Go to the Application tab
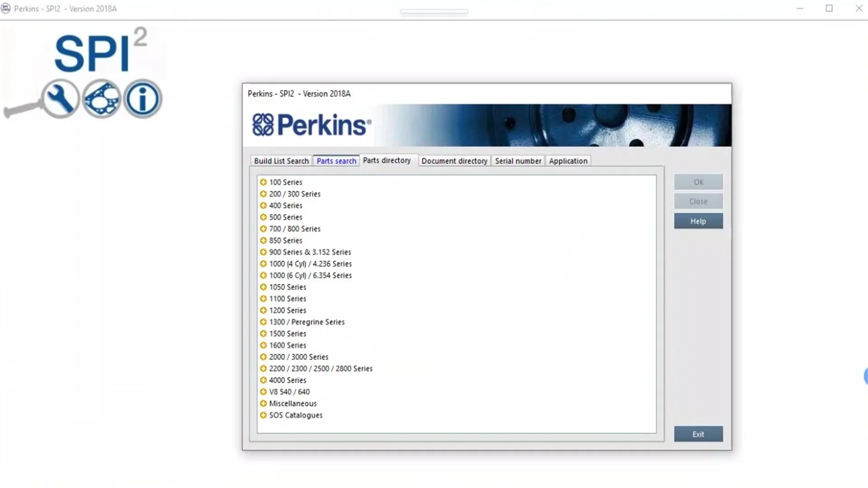Image resolution: width=868 pixels, height=488 pixels. (x=568, y=161)
